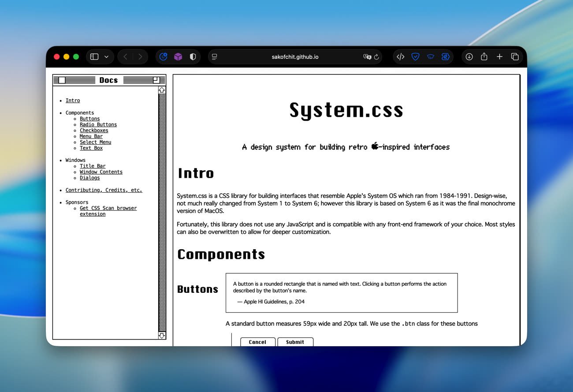The height and width of the screenshot is (392, 573).
Task: Click the translate icon in address bar
Action: pos(367,57)
